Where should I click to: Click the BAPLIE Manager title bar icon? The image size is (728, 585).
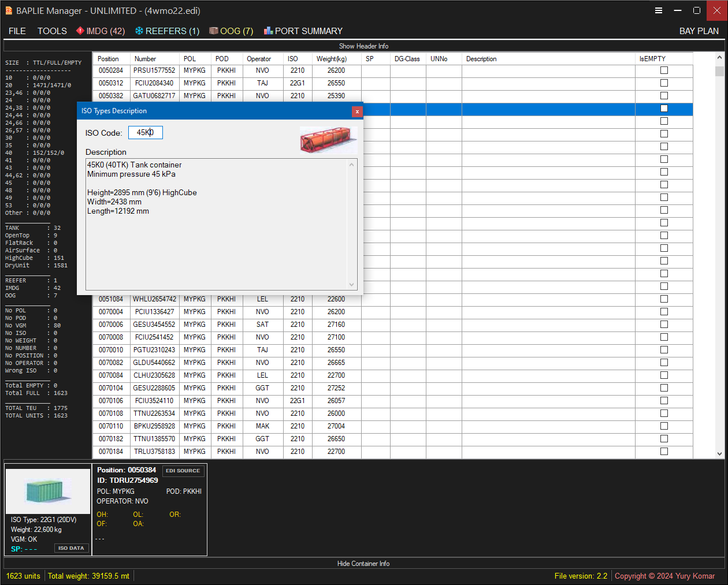(8, 10)
